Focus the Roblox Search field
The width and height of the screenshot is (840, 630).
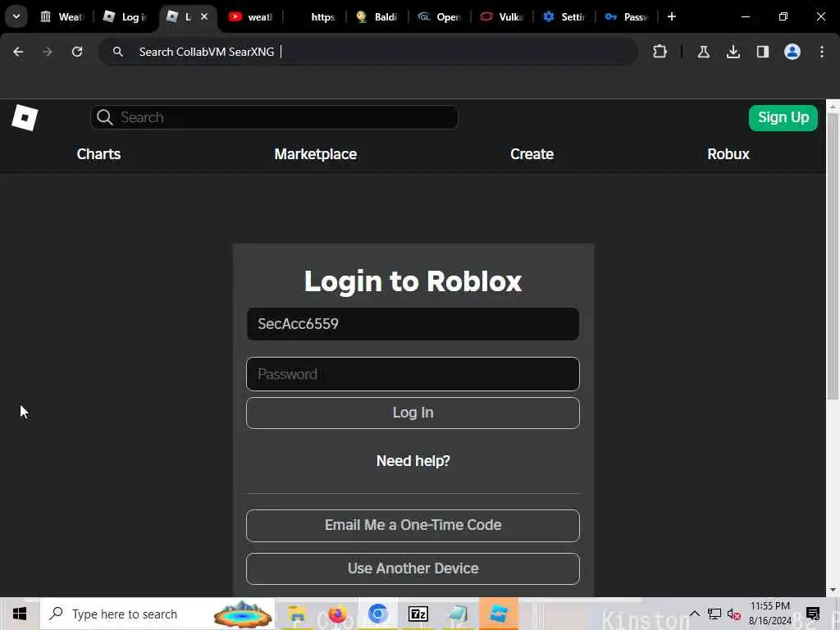pos(274,117)
